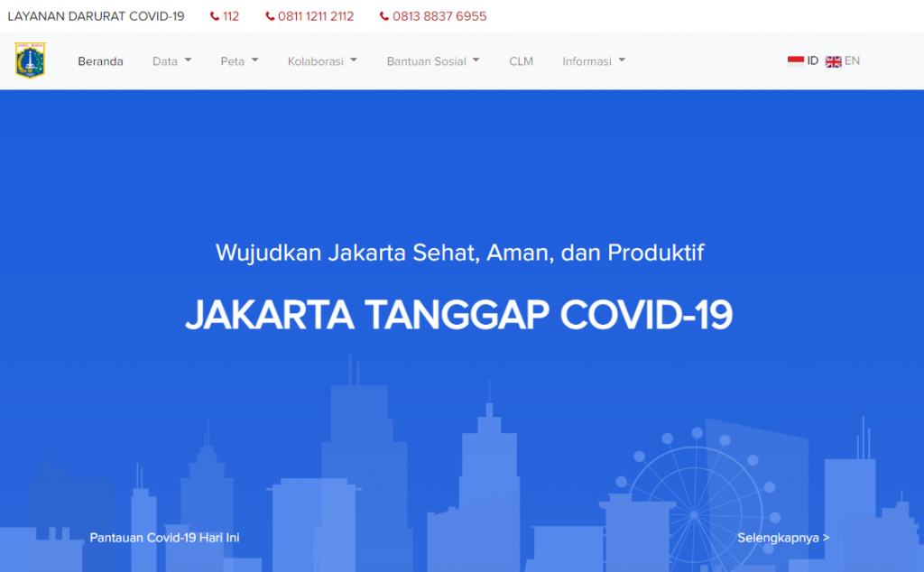The height and width of the screenshot is (572, 924).
Task: Switch language to ID
Action: (x=813, y=60)
